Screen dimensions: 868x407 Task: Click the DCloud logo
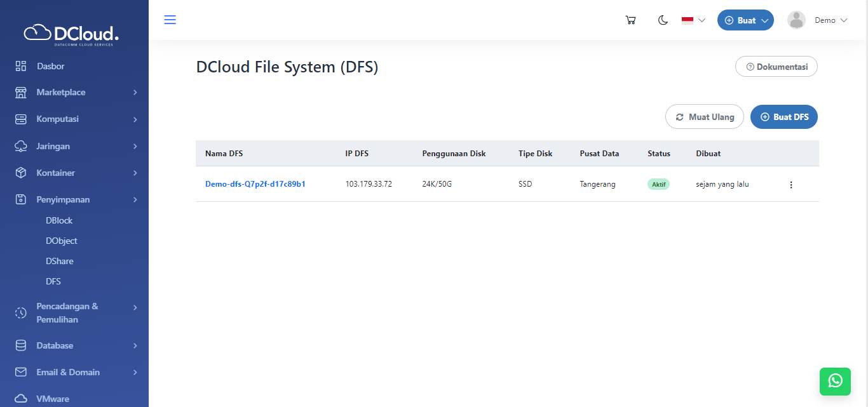[x=71, y=34]
